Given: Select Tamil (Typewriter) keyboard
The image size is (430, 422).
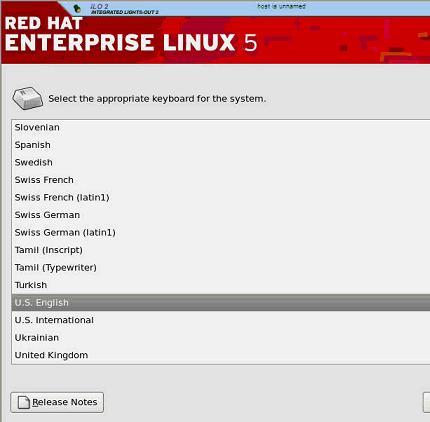Looking at the screenshot, I should click(221, 267).
